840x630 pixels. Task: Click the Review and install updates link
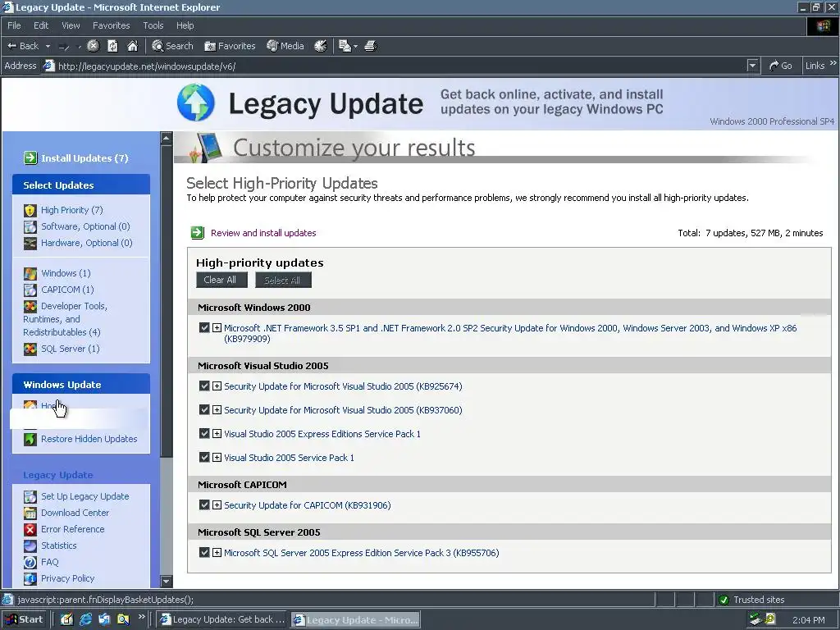[263, 233]
